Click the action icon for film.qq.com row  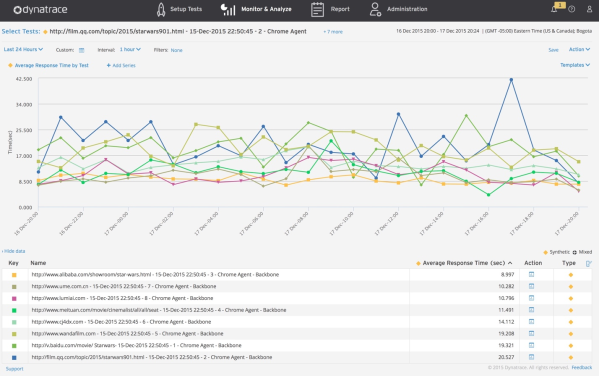tap(531, 357)
